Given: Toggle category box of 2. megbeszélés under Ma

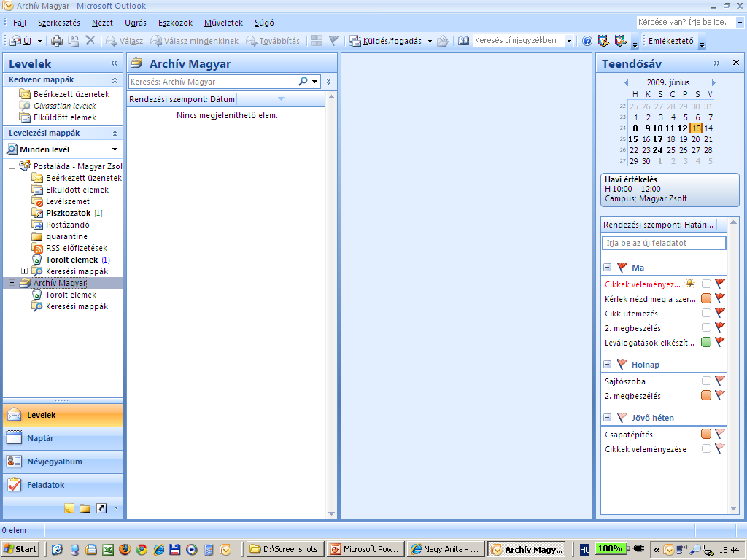Looking at the screenshot, I should pyautogui.click(x=706, y=327).
